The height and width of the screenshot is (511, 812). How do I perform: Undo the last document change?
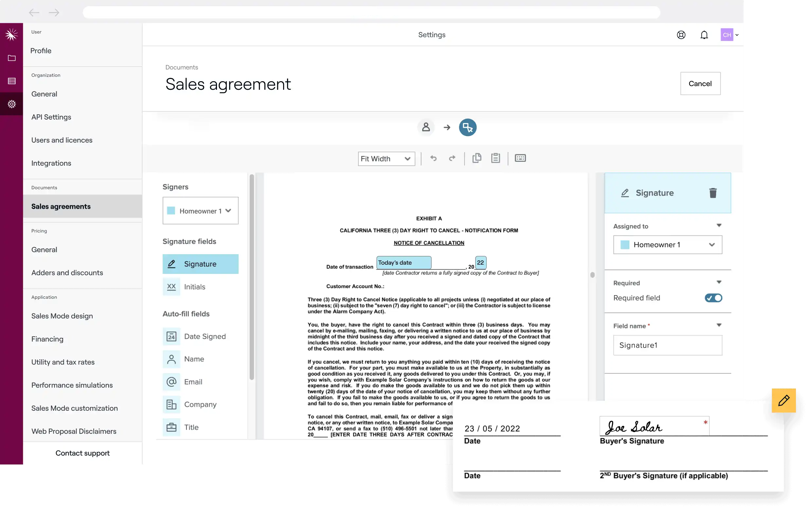point(433,158)
